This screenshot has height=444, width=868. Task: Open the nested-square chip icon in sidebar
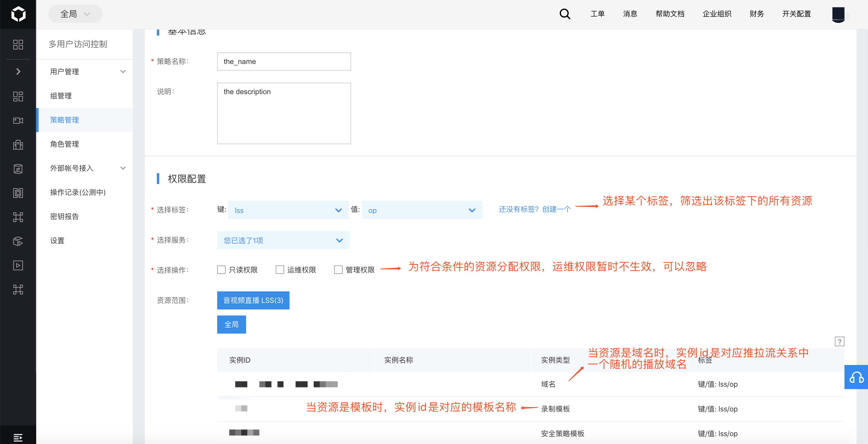coord(18,193)
